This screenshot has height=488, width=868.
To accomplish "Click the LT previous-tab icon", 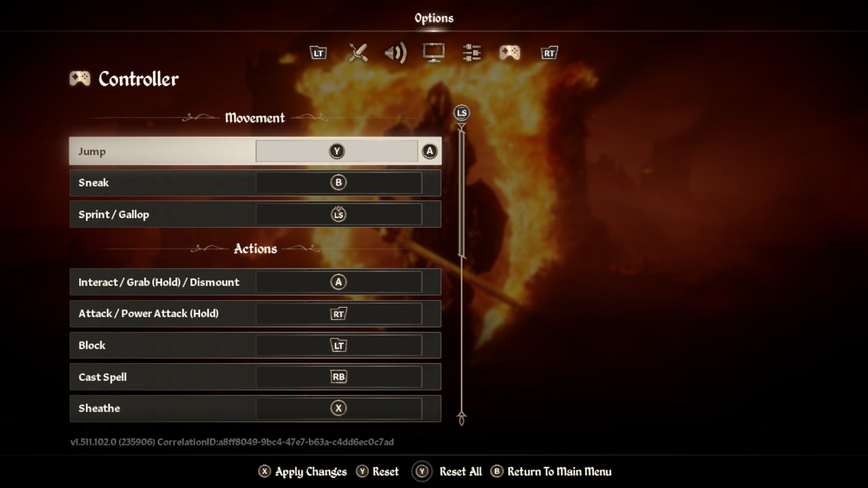I will 318,53.
